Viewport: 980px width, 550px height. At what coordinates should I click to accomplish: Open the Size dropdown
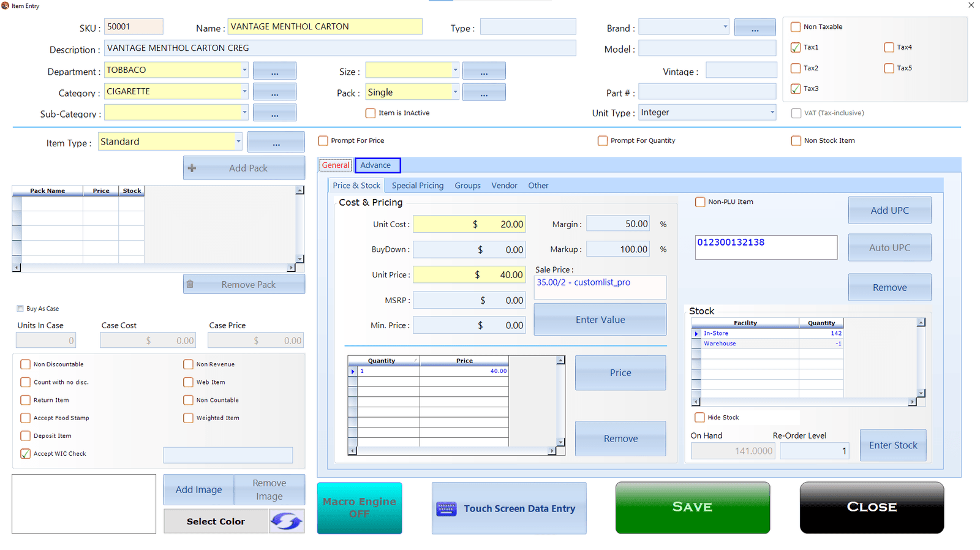[455, 70]
